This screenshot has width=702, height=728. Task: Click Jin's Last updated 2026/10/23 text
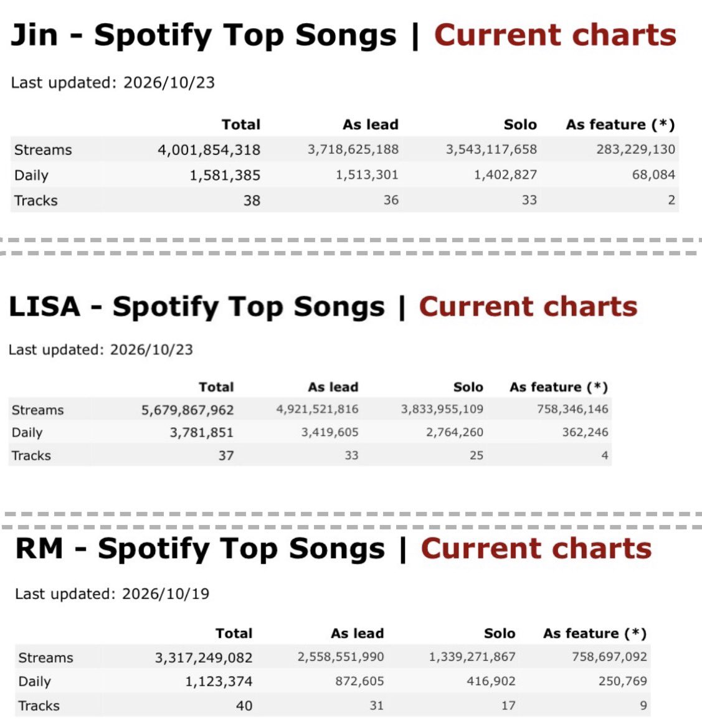(x=113, y=83)
